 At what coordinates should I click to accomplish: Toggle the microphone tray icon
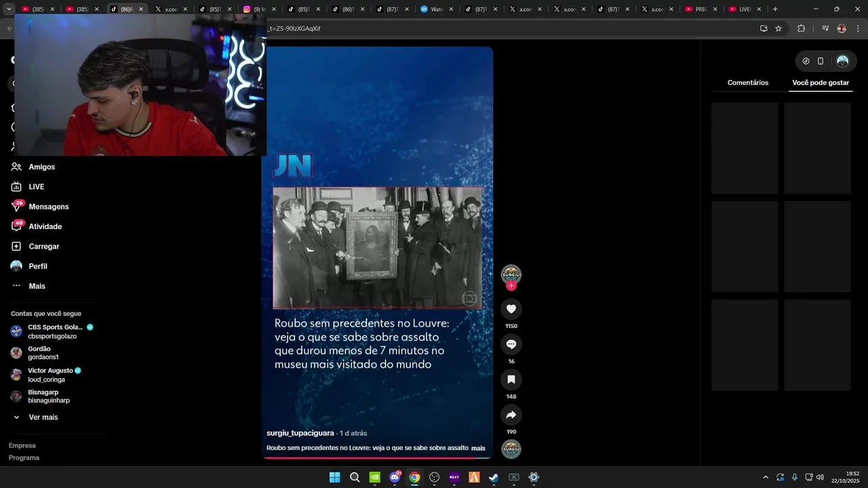tap(794, 477)
